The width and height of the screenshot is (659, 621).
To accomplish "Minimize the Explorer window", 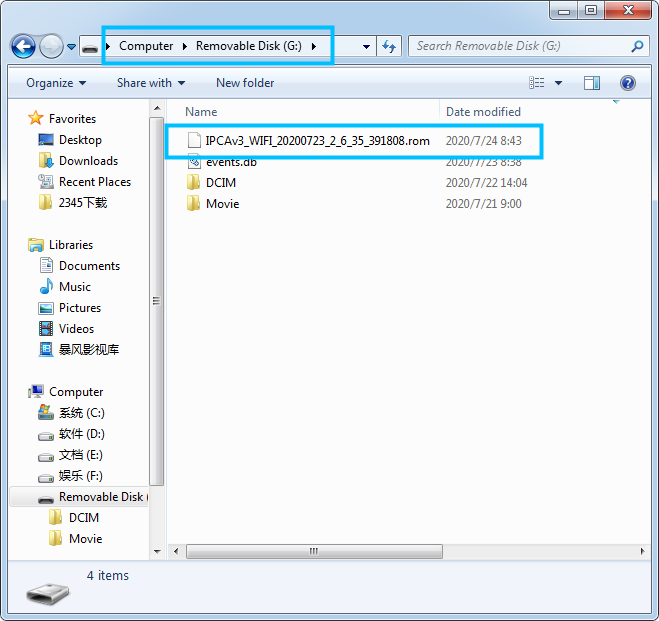I will click(564, 11).
